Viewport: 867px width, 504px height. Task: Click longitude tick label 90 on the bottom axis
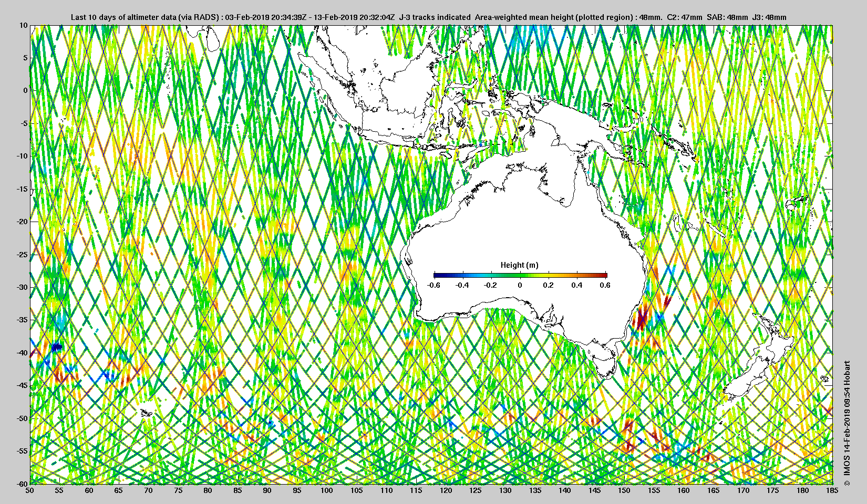click(x=267, y=490)
